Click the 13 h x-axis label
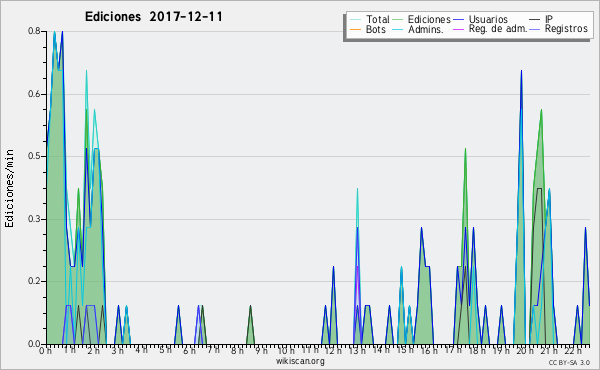 tap(357, 351)
